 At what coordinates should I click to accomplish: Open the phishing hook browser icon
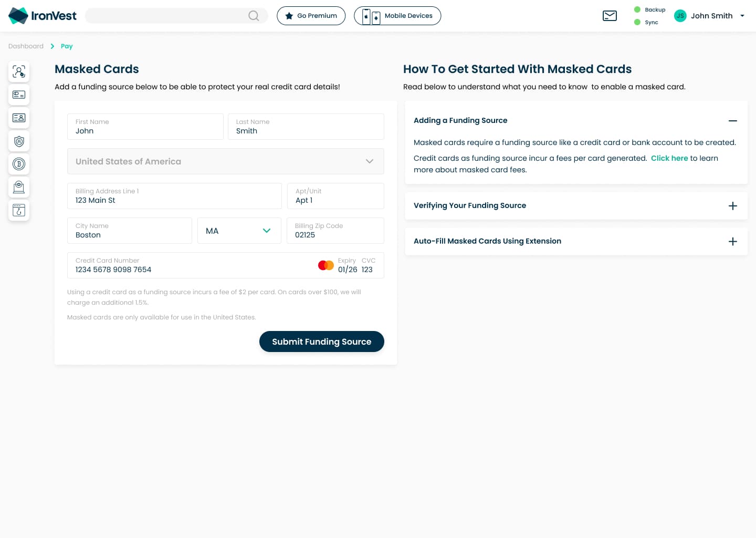point(19,210)
